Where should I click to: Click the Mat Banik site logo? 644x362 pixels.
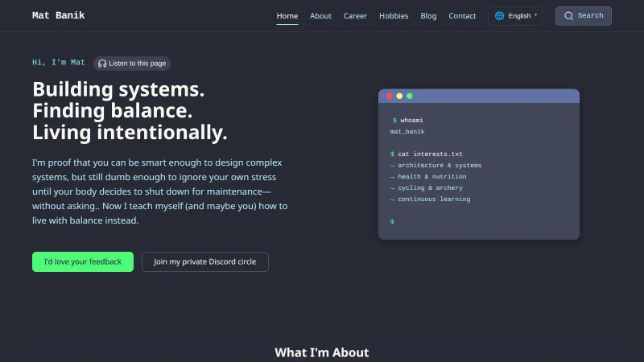(x=58, y=15)
